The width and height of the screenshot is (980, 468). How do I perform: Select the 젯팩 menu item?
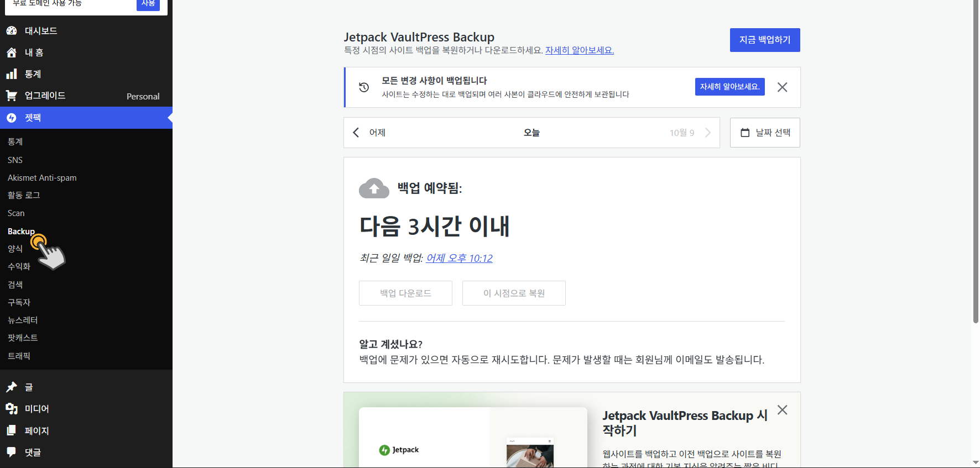point(86,118)
